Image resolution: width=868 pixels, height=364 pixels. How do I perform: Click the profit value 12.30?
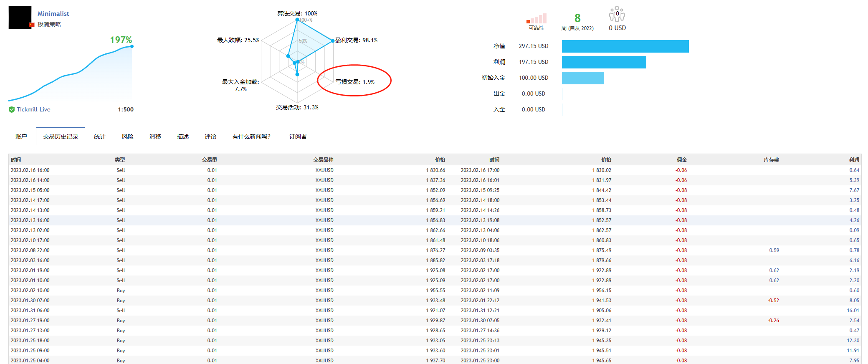point(853,341)
